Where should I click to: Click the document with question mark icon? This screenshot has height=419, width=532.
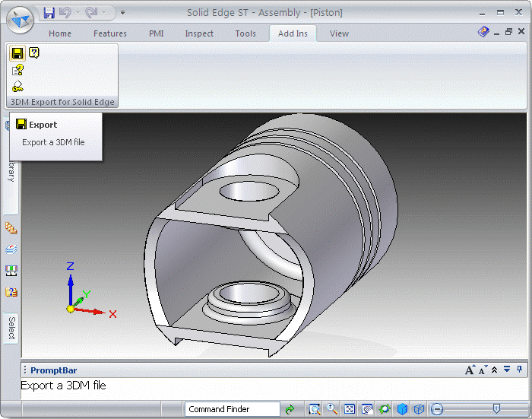point(17,70)
